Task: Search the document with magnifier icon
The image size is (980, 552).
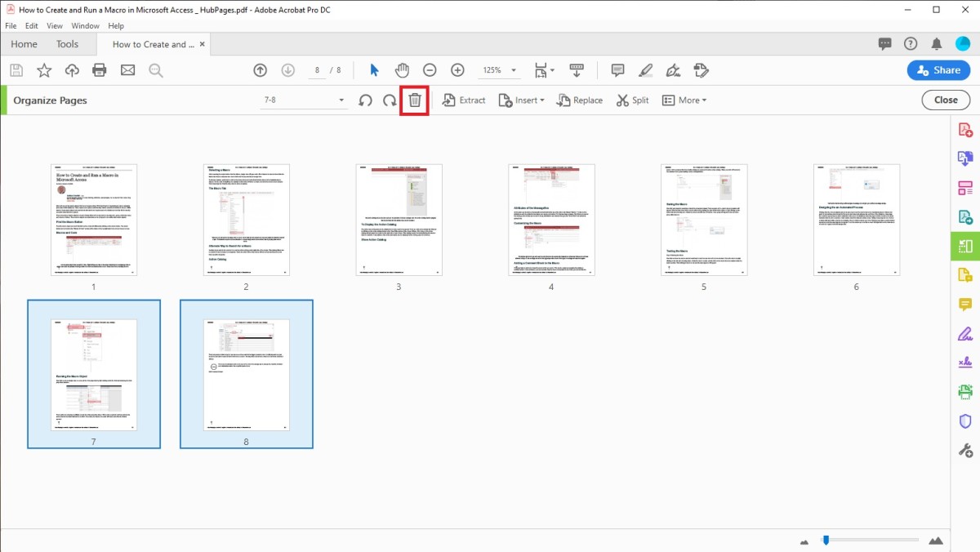Action: click(155, 70)
